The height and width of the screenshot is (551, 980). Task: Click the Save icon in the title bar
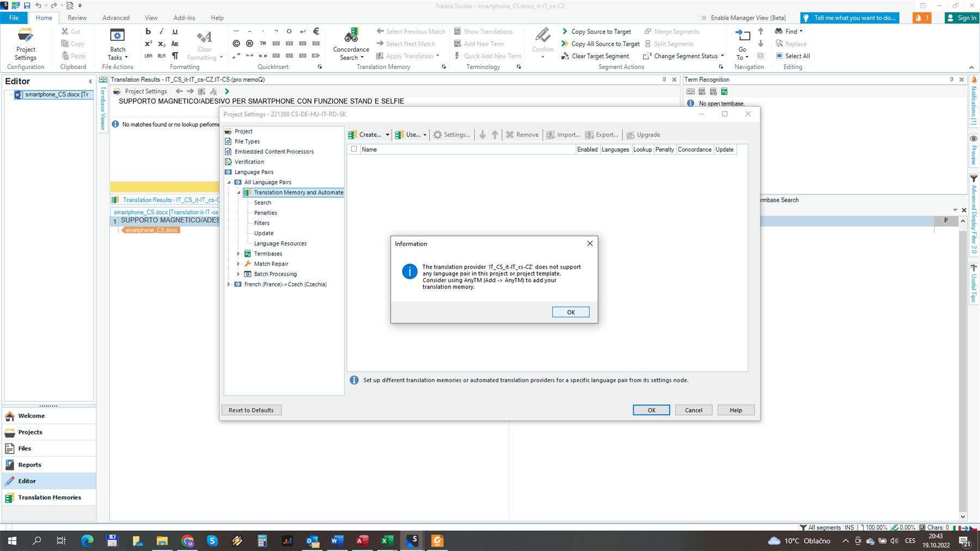27,5
